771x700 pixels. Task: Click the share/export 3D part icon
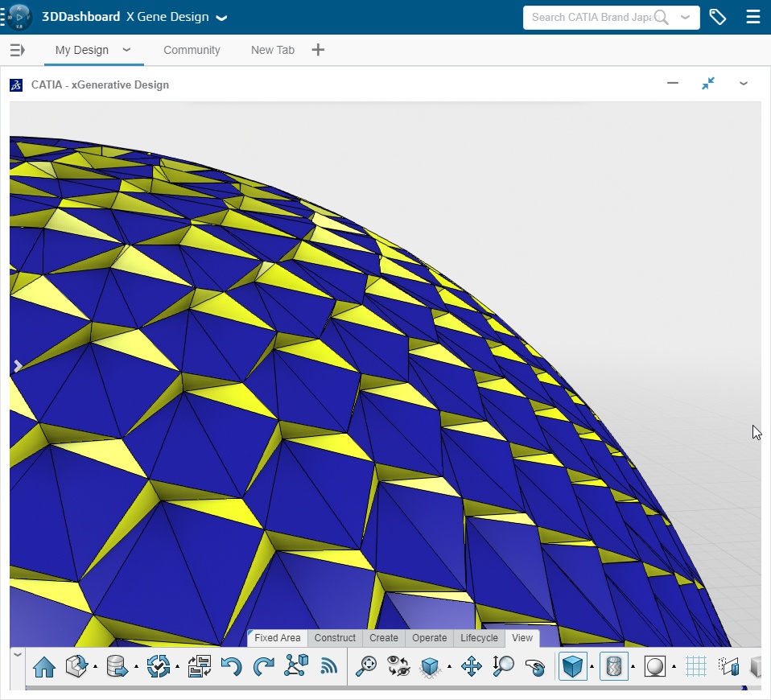point(76,666)
